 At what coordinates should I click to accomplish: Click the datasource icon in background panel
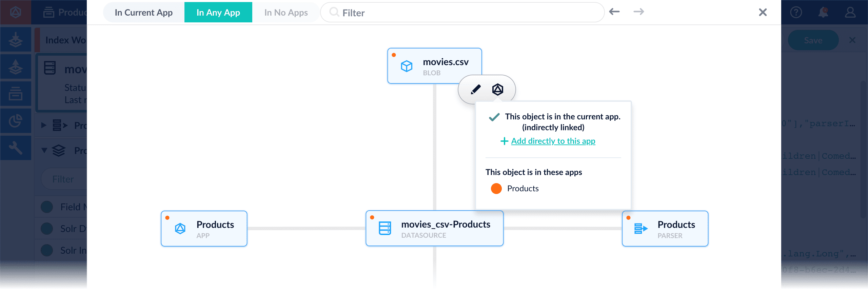[50, 68]
